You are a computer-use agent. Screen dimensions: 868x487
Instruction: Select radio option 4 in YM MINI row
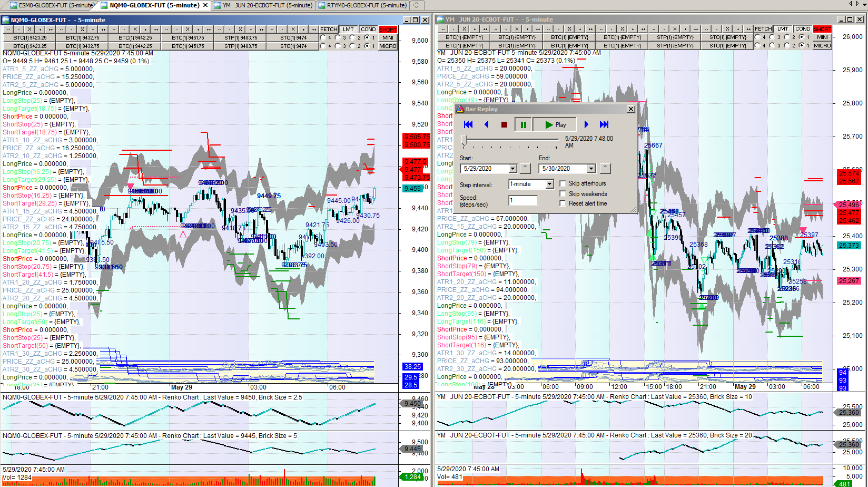[x=757, y=37]
